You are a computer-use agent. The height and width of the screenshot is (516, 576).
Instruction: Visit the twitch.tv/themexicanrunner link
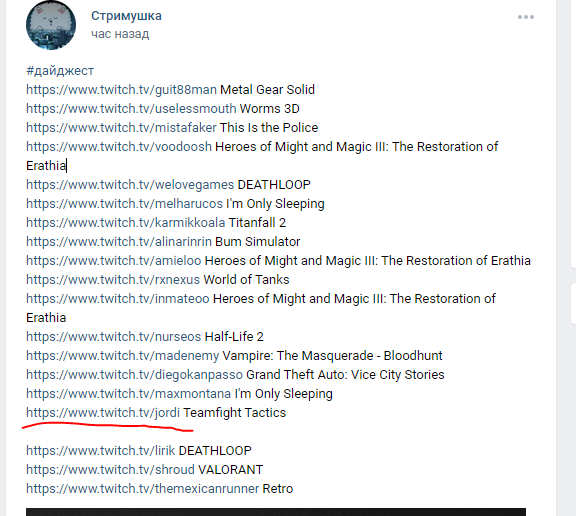[x=143, y=489]
